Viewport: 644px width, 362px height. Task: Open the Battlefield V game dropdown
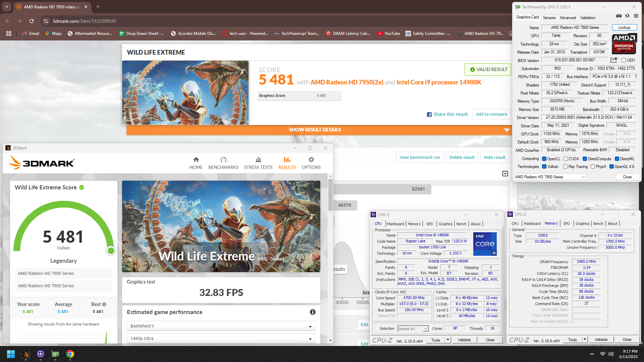coord(221,326)
